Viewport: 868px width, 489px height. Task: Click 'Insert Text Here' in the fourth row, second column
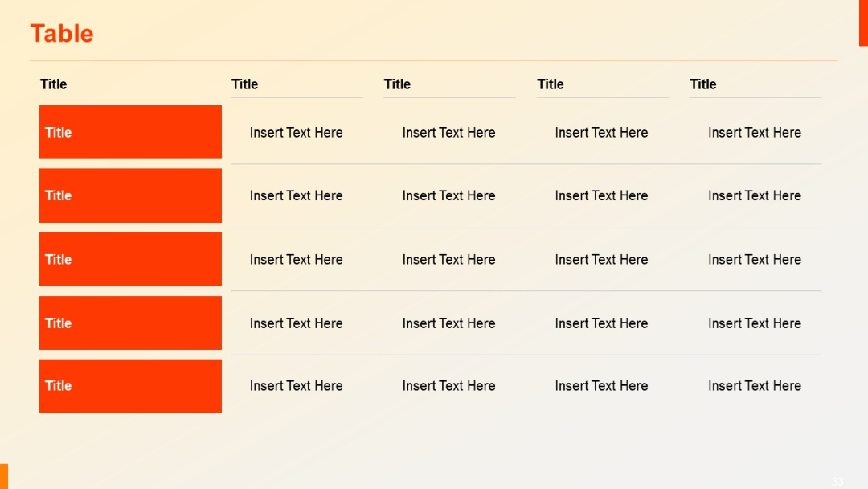296,323
